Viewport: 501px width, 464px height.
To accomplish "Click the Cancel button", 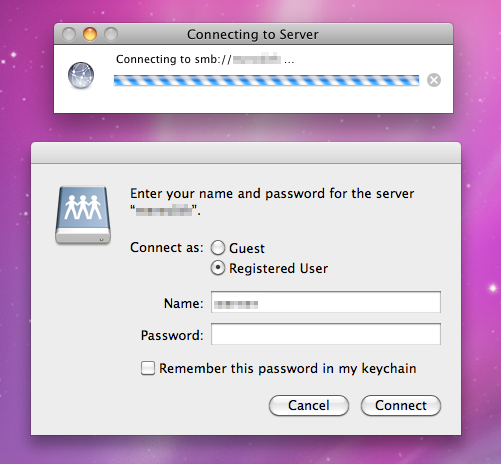I will (309, 406).
